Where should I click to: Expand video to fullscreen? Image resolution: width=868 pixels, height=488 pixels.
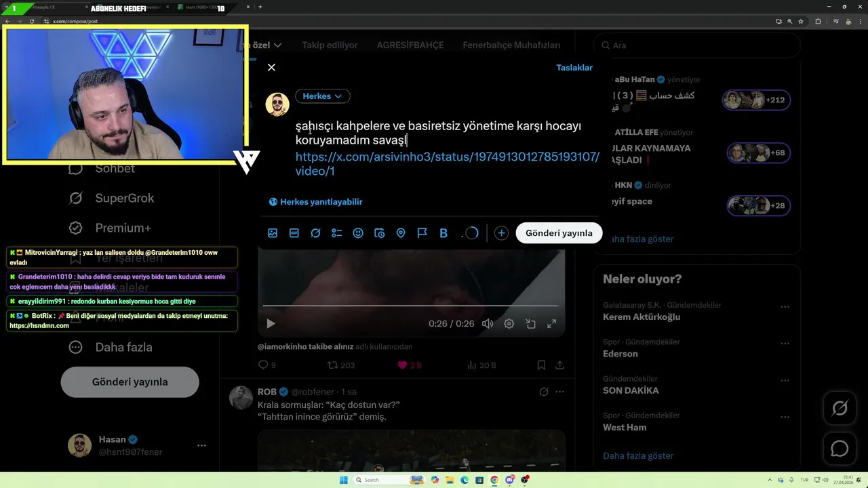(552, 324)
